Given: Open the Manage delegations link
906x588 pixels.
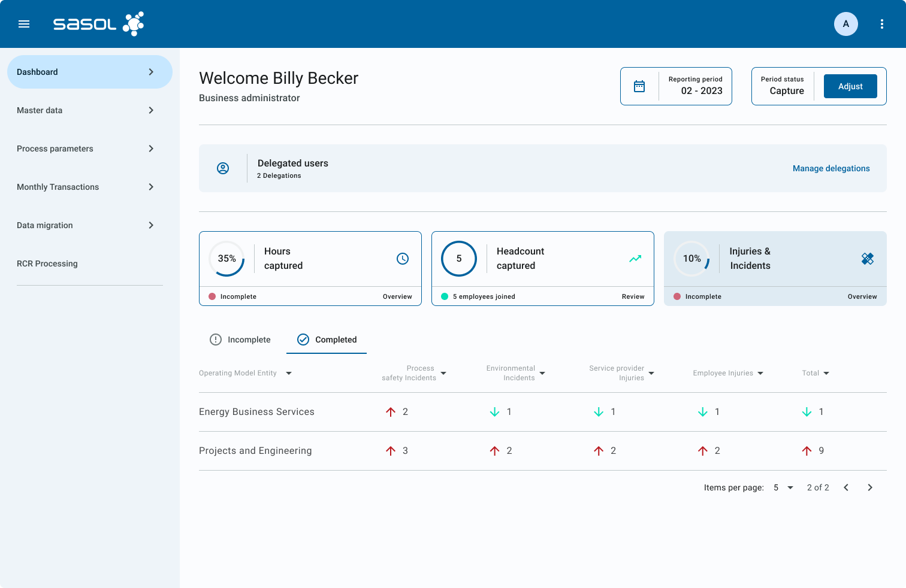Looking at the screenshot, I should tap(831, 168).
